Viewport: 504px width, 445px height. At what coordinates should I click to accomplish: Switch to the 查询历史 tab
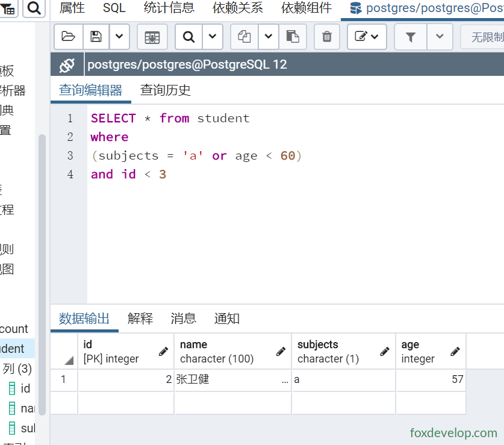click(x=165, y=90)
